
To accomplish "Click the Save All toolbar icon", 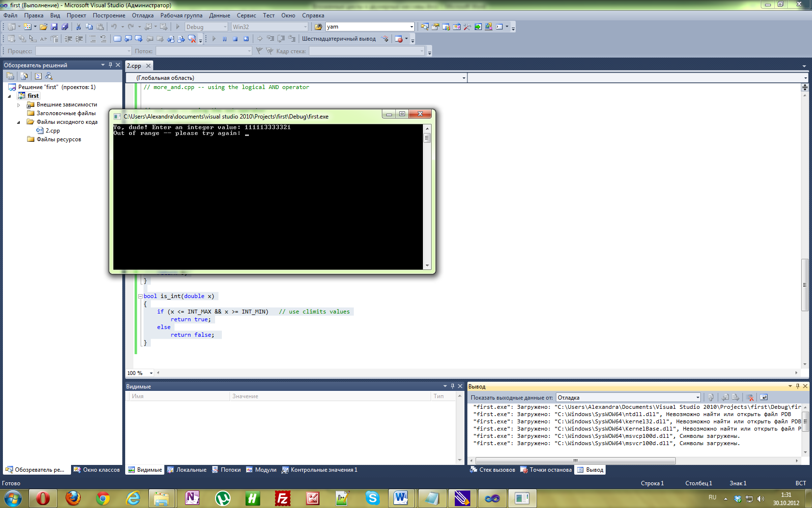I will pyautogui.click(x=65, y=27).
